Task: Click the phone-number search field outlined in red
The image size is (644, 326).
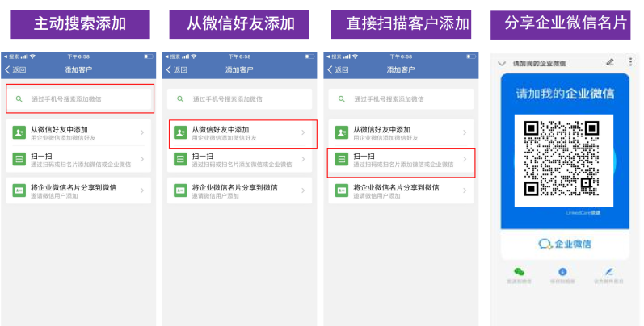Action: 80,98
